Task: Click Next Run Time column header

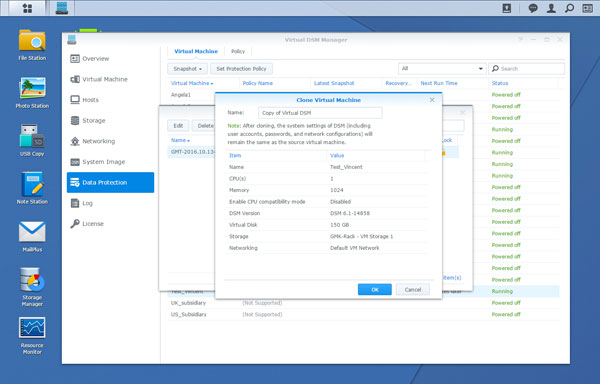Action: 453,83
